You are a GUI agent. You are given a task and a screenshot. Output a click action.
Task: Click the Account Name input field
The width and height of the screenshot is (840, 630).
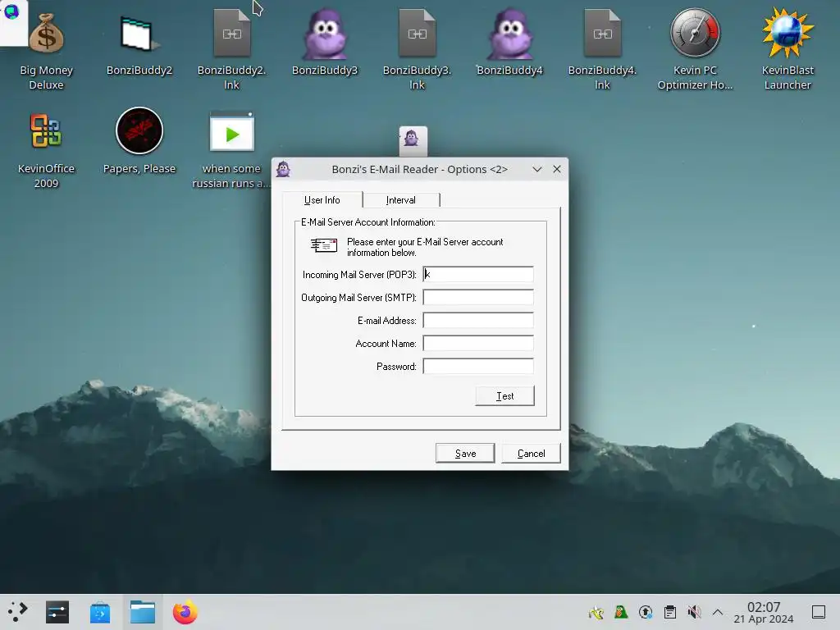(x=478, y=344)
